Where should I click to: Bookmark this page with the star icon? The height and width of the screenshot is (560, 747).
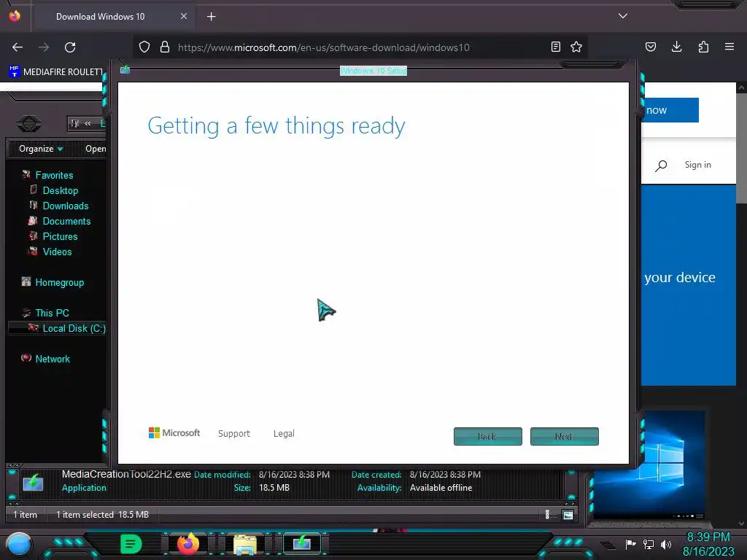pyautogui.click(x=576, y=47)
